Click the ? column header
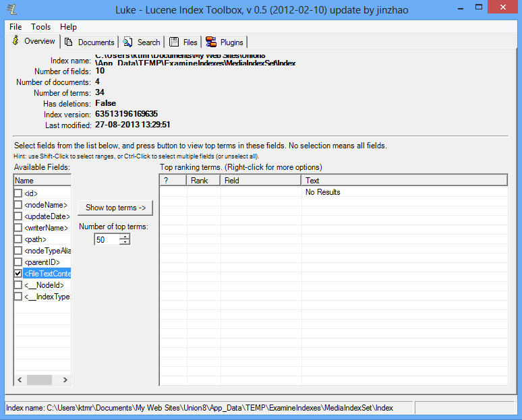 pyautogui.click(x=173, y=181)
